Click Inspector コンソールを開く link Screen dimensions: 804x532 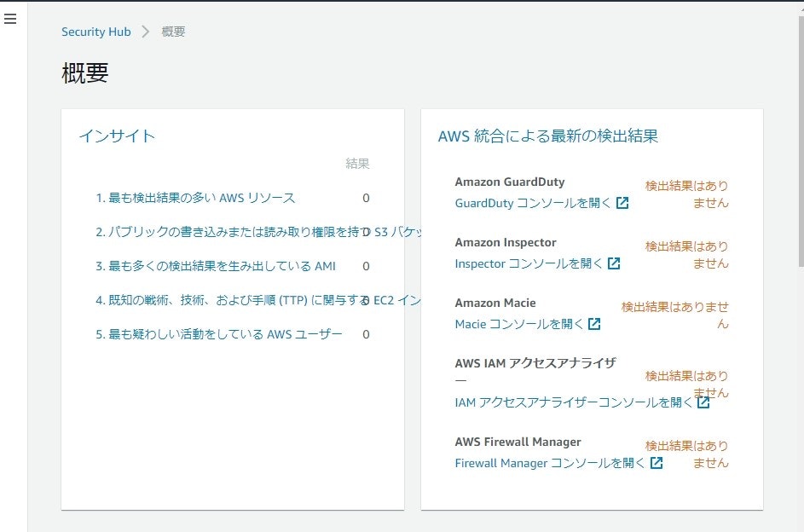pyautogui.click(x=529, y=263)
